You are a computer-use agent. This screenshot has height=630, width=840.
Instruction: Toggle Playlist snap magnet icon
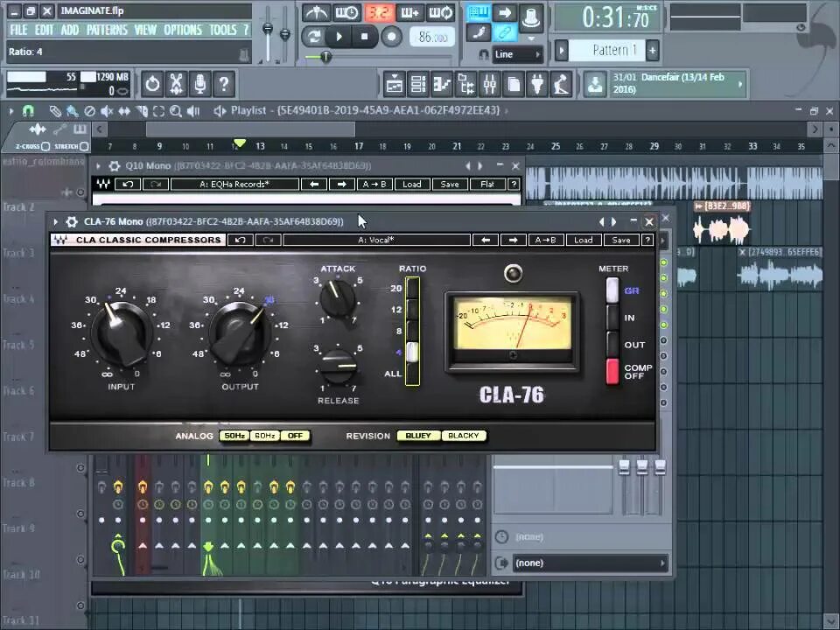coord(28,111)
